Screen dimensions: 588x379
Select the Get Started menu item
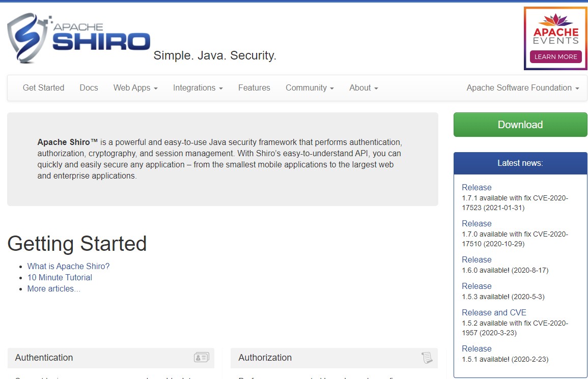tap(43, 88)
